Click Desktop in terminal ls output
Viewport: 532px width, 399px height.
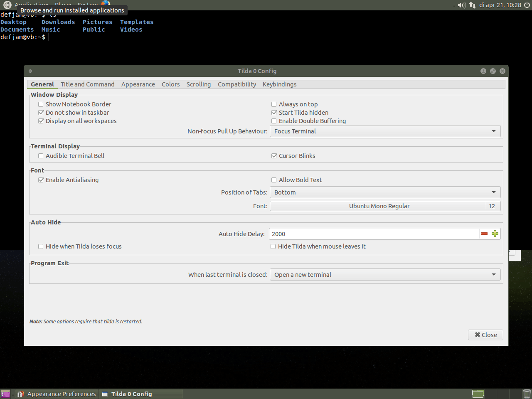[x=13, y=22]
